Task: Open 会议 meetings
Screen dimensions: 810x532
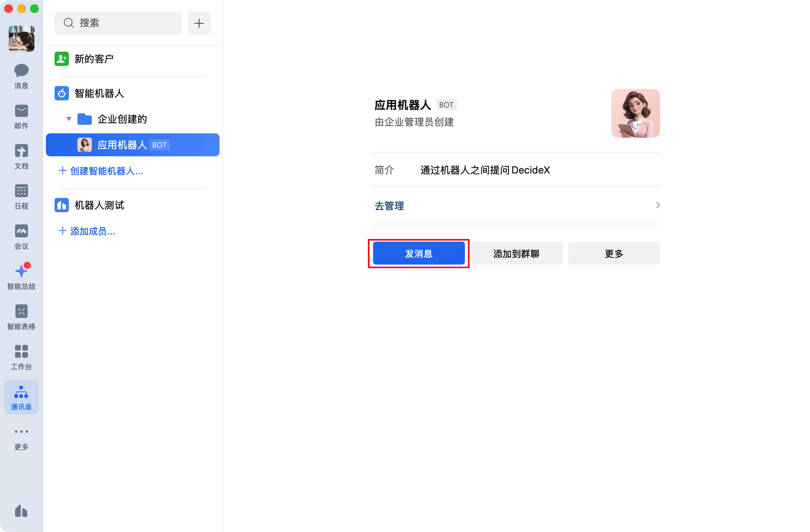Action: (x=21, y=237)
